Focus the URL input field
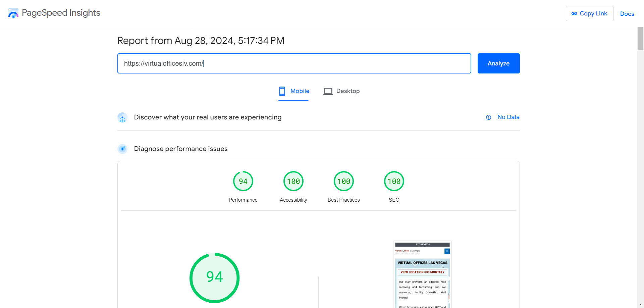Image resolution: width=644 pixels, height=308 pixels. [294, 63]
